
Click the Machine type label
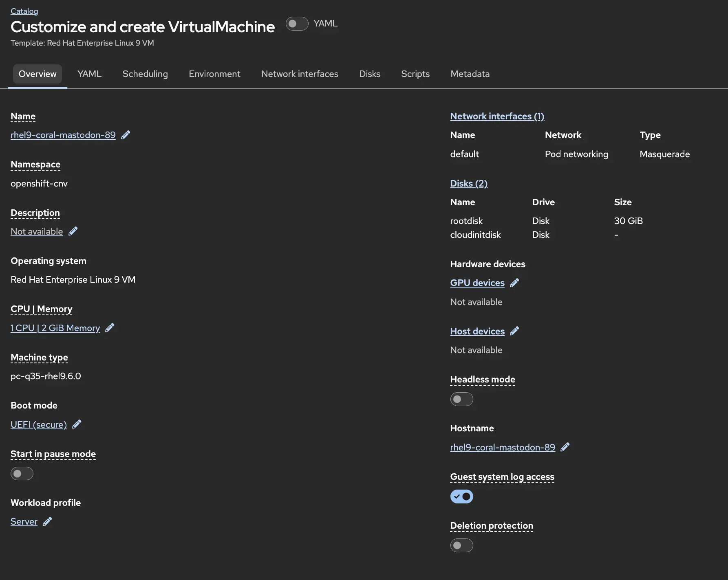(x=39, y=357)
